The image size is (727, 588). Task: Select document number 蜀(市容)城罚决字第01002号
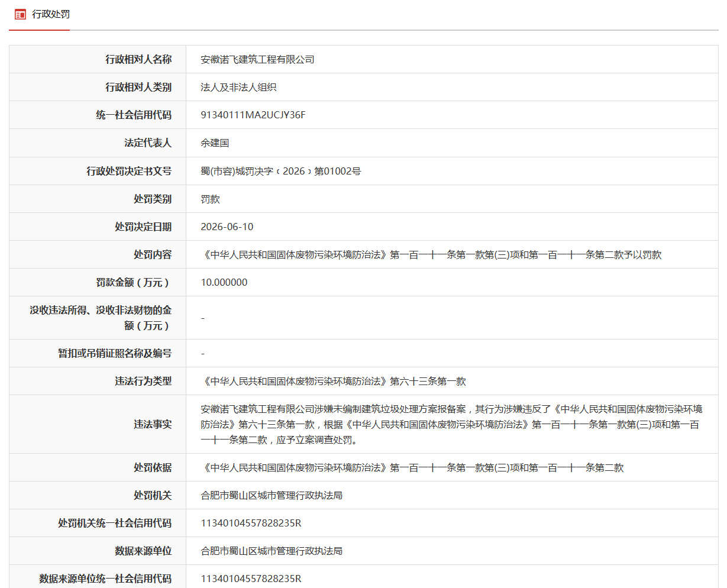[x=280, y=171]
